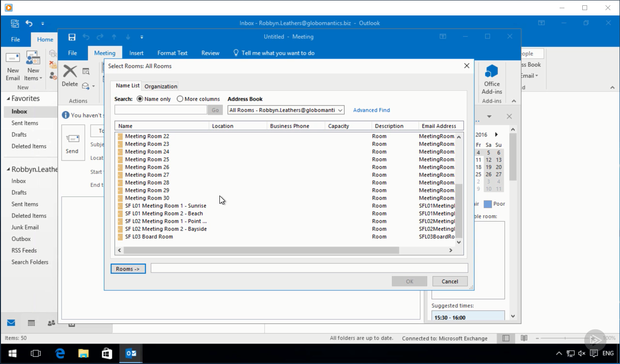Click Send/Receive All Folders icon in Outlook toolbar
620x364 pixels.
tap(15, 23)
